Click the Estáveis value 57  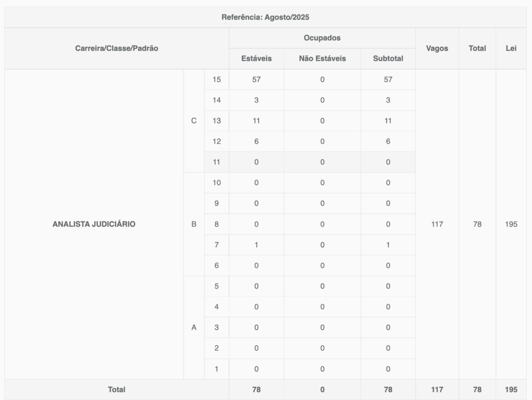point(256,80)
